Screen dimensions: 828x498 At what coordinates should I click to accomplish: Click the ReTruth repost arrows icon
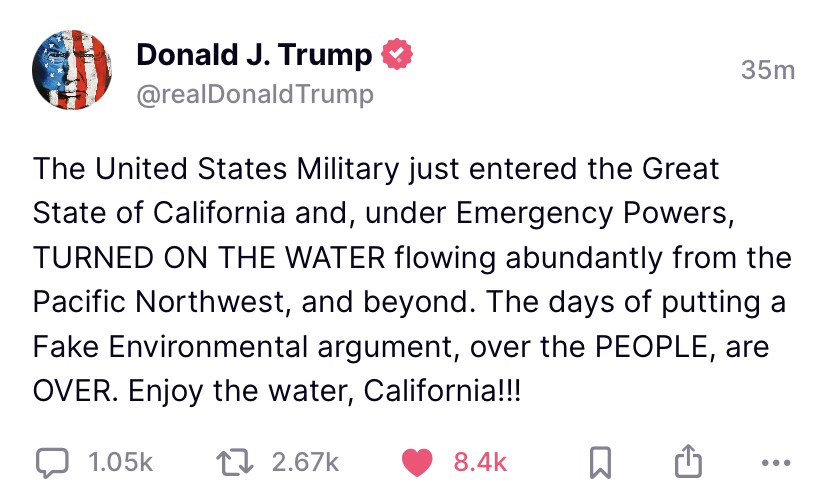pos(238,462)
